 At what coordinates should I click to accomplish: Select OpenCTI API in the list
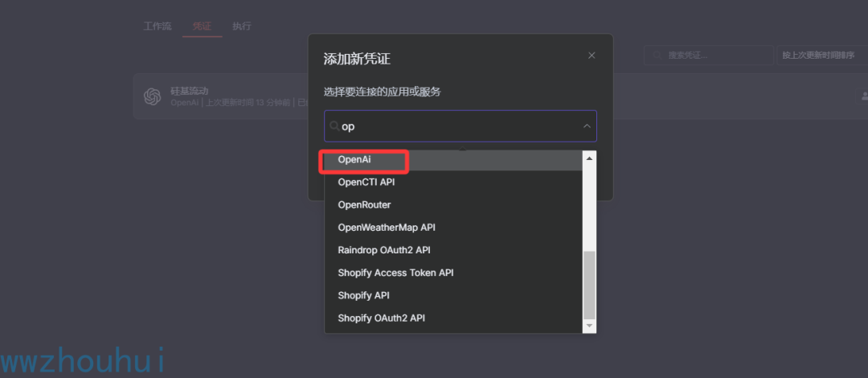coord(366,183)
